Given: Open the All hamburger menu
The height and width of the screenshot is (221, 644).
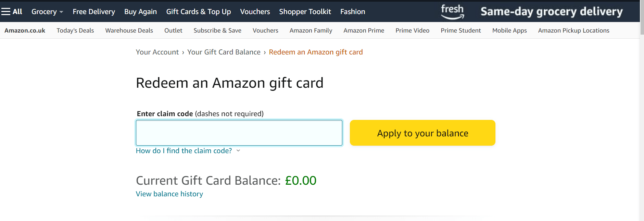Looking at the screenshot, I should point(12,12).
